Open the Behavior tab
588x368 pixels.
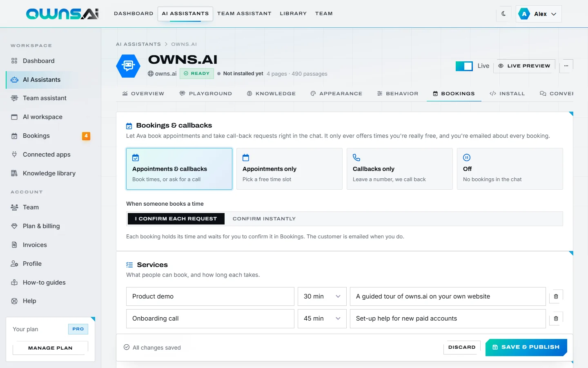[x=398, y=94]
